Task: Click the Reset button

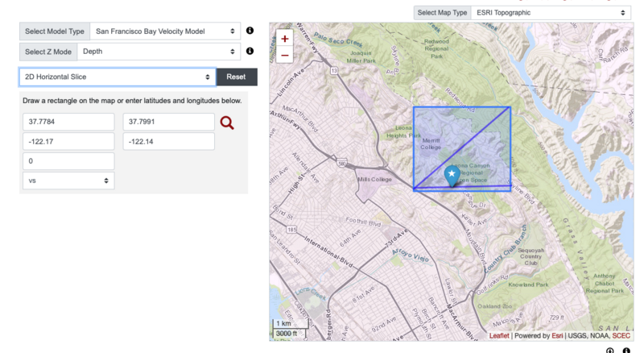Action: 236,77
